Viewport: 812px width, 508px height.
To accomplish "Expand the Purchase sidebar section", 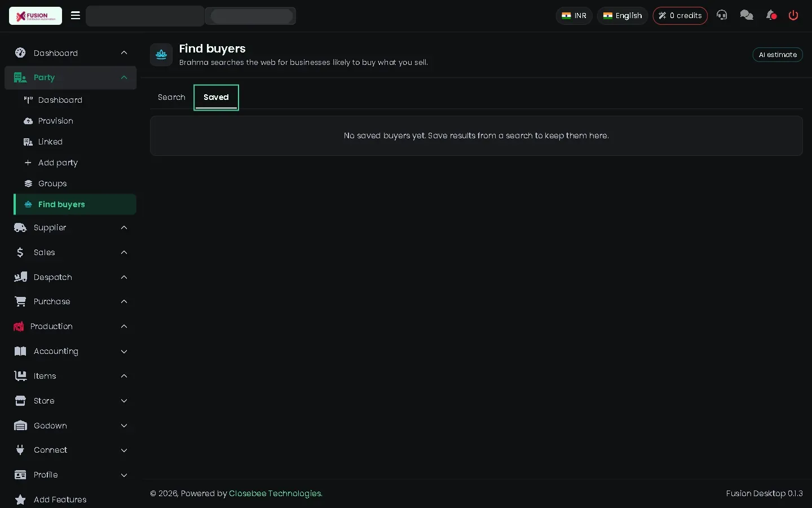I will coord(70,301).
